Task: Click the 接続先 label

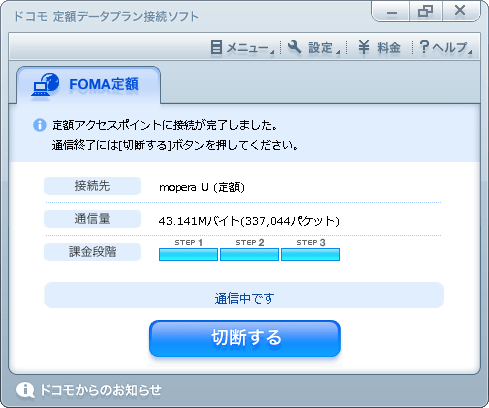Action: (92, 186)
